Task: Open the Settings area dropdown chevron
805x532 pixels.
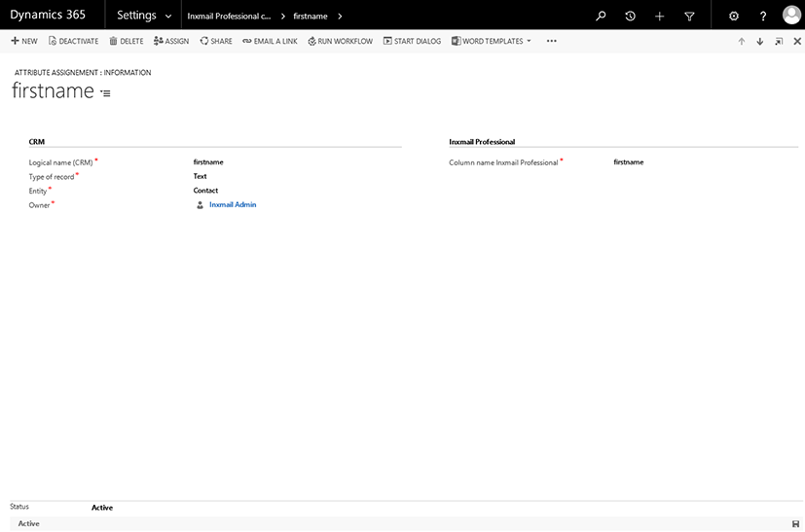Action: click(x=168, y=17)
